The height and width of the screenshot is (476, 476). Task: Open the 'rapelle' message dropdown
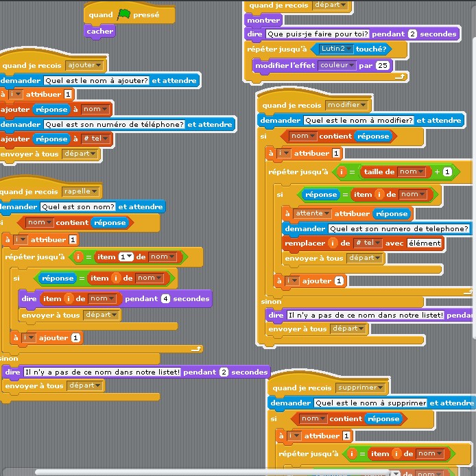pos(81,191)
